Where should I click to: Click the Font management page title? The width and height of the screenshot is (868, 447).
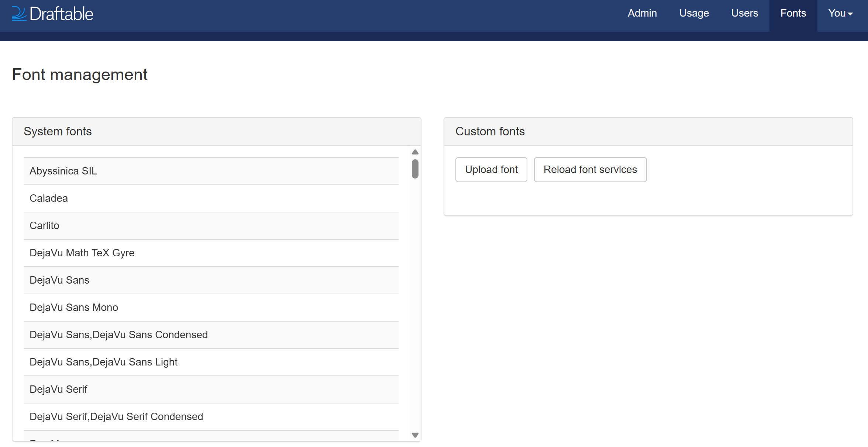point(80,75)
